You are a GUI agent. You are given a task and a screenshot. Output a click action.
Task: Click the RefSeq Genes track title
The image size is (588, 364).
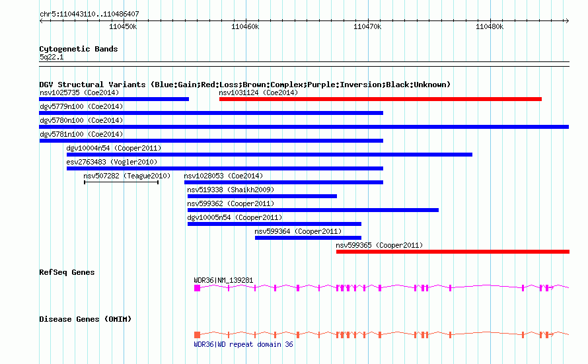67,272
